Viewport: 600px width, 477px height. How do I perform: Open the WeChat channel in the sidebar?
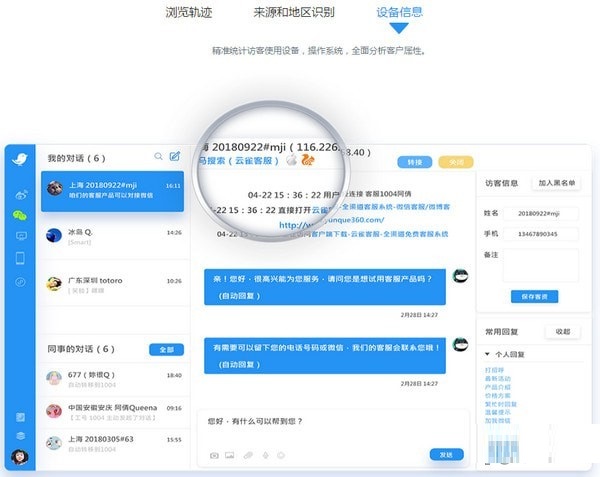pyautogui.click(x=20, y=215)
